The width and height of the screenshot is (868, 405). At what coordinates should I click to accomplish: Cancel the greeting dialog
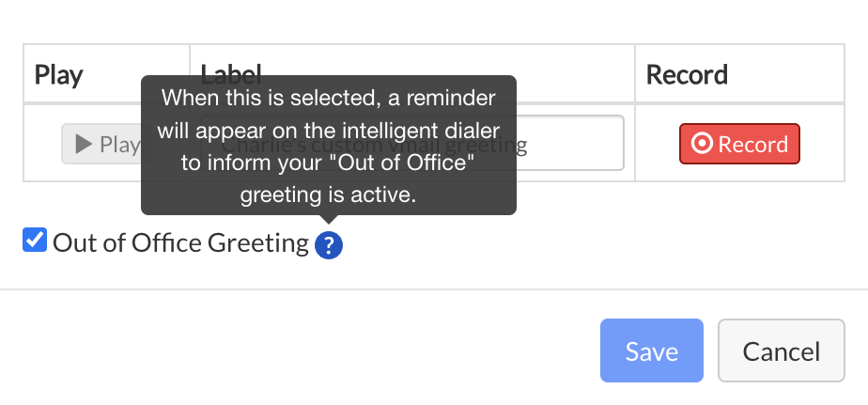click(781, 350)
